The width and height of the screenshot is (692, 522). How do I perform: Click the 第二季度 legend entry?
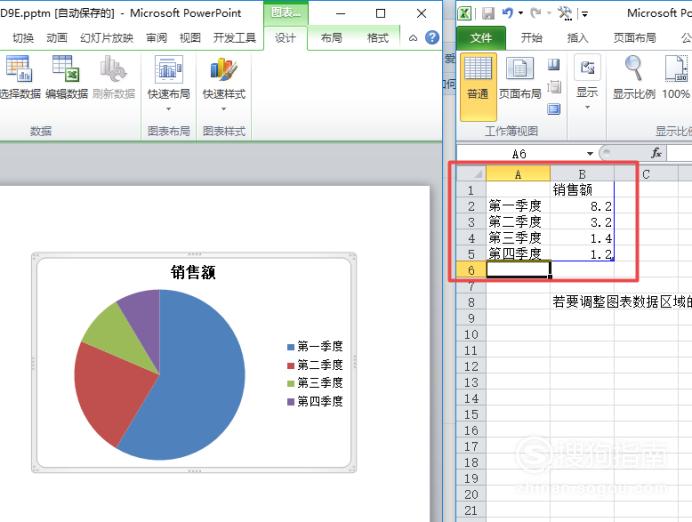click(315, 365)
